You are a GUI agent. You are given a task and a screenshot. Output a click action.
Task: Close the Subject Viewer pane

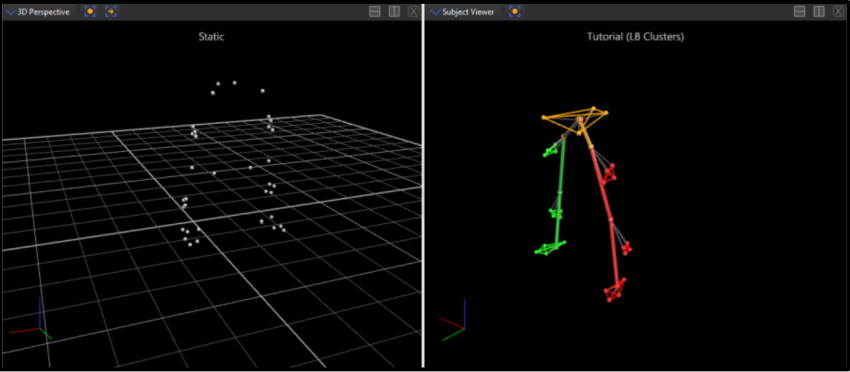pos(838,11)
